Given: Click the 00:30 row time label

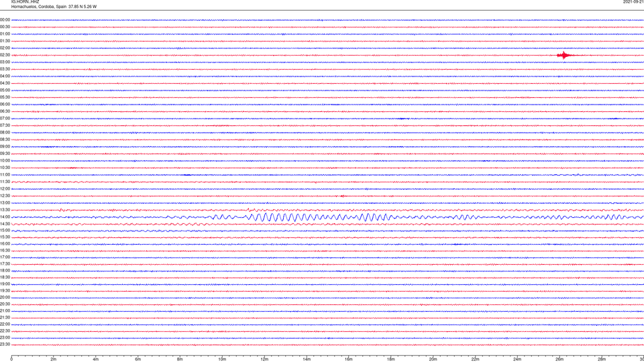Looking at the screenshot, I should point(5,27).
